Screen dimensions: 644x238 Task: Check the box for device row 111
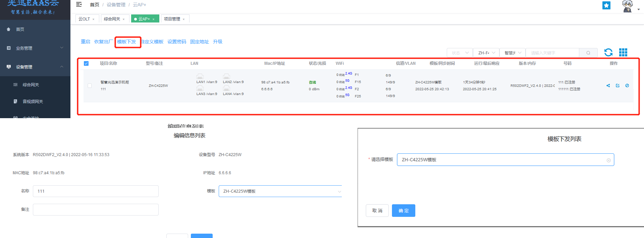90,86
